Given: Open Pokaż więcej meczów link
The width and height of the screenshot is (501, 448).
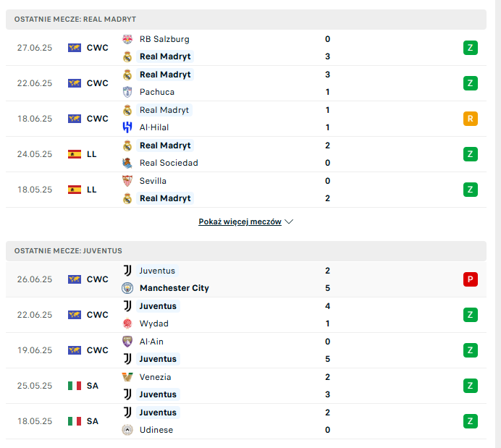Looking at the screenshot, I should coord(240,221).
